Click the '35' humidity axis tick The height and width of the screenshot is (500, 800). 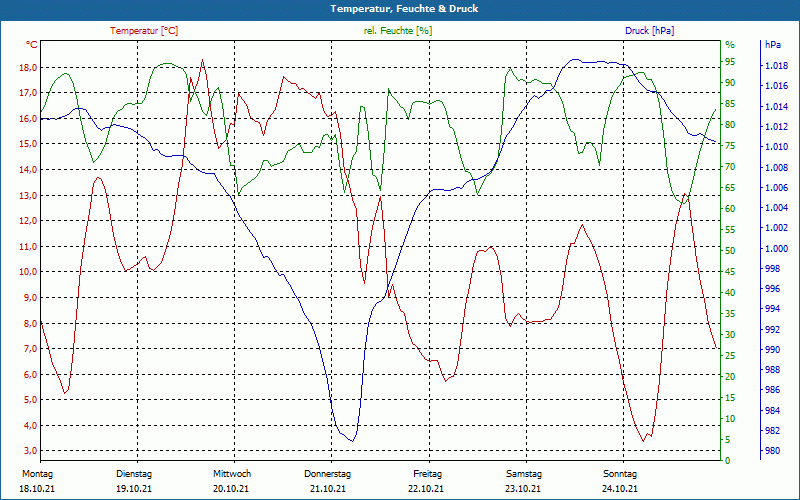730,314
